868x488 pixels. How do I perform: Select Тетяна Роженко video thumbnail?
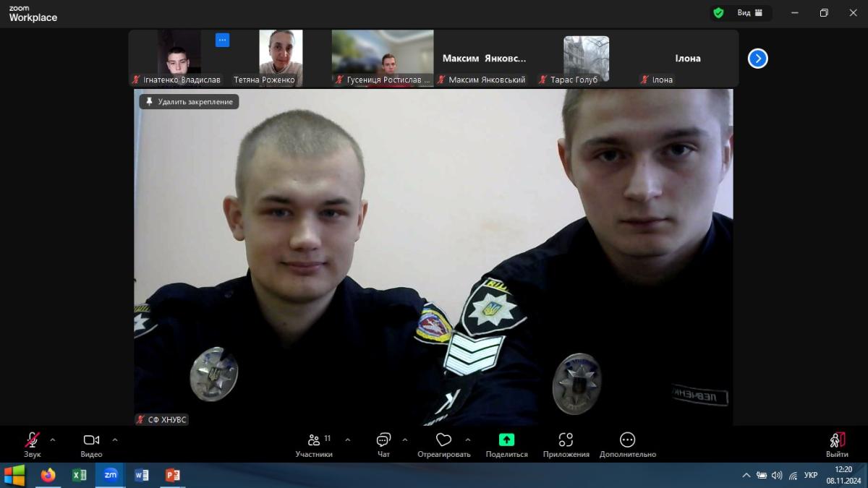281,58
